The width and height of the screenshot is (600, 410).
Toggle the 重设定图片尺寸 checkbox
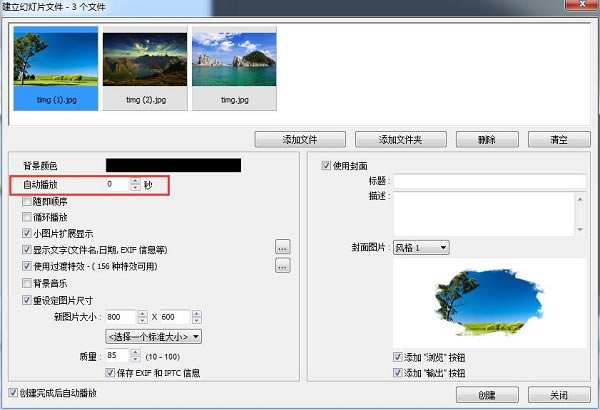point(26,300)
